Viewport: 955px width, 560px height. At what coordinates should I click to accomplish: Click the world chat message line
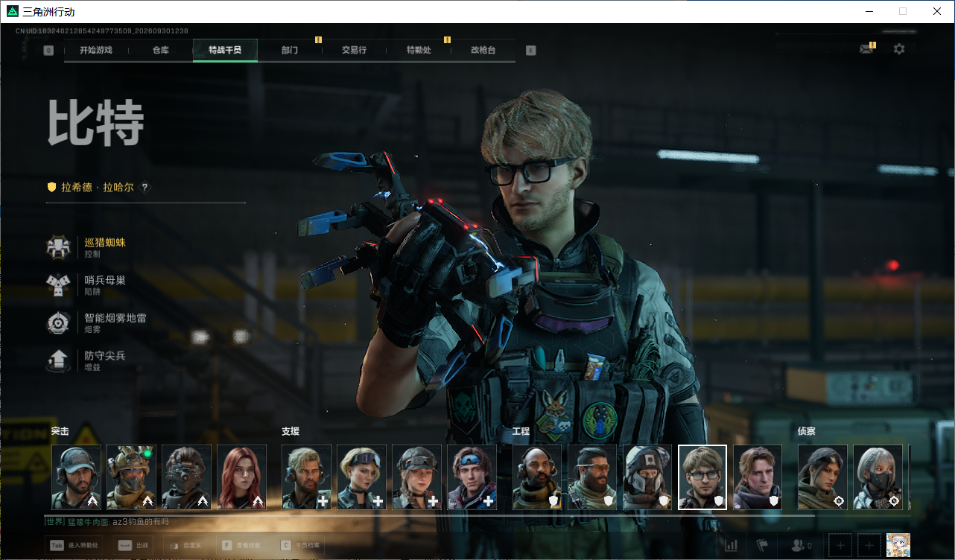click(x=107, y=523)
